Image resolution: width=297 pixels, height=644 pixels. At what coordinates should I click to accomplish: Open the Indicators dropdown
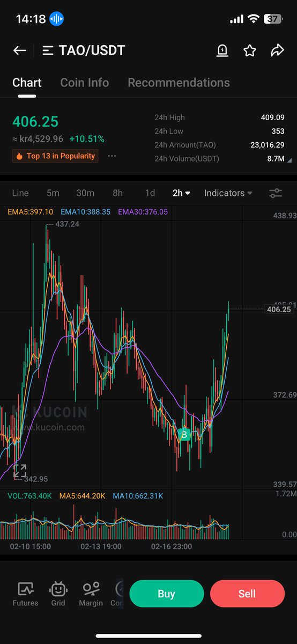tap(228, 193)
